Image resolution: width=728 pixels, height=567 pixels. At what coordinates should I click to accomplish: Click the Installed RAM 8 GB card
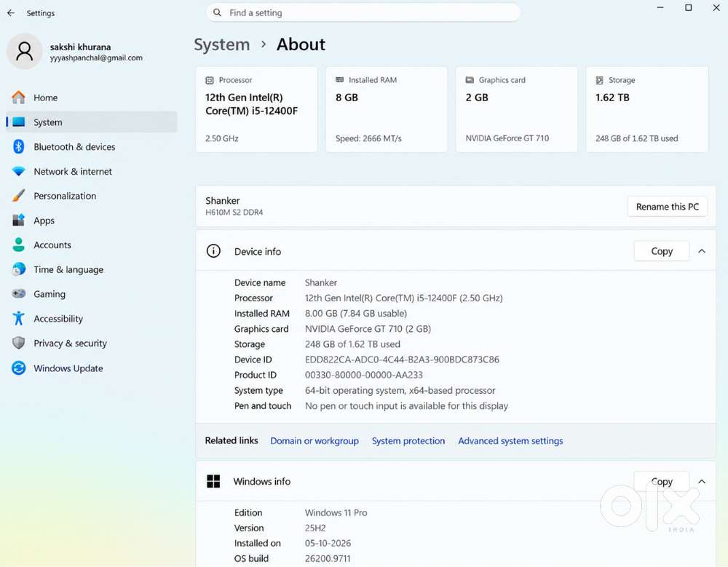click(387, 109)
